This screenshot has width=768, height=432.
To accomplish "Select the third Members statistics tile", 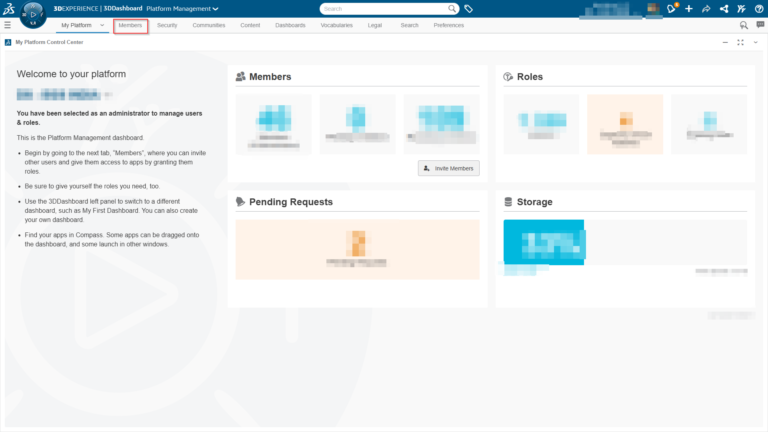I will (441, 124).
